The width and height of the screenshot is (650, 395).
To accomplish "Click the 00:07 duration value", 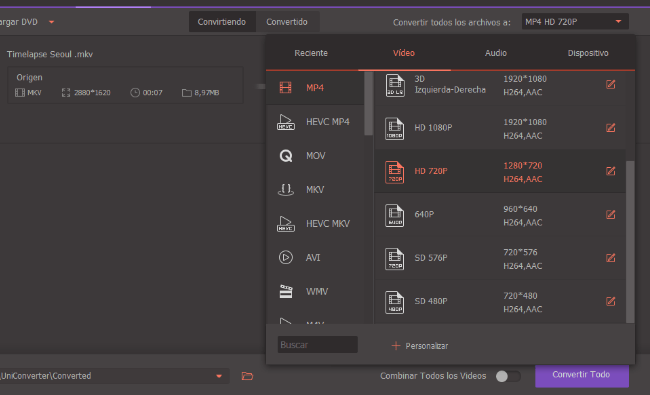I will [153, 93].
